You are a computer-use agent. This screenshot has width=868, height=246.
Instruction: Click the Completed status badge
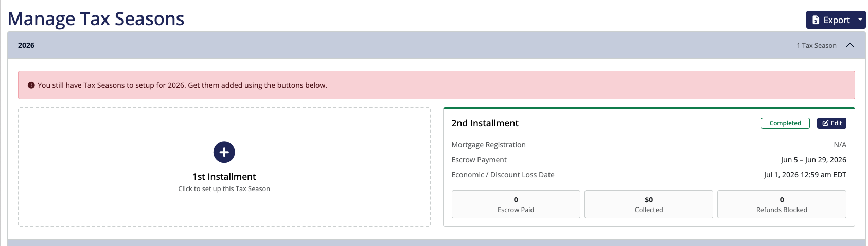tap(785, 123)
